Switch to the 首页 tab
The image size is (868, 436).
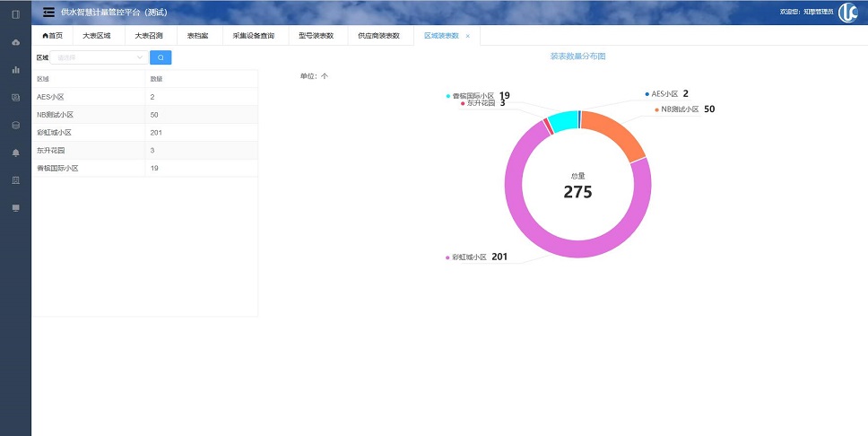53,36
